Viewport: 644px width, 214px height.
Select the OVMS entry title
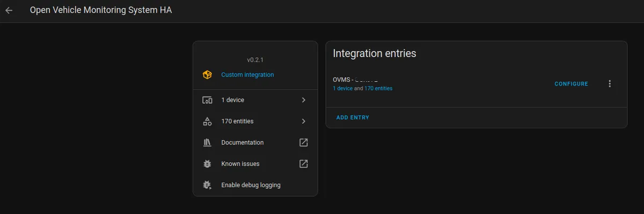[x=356, y=80]
